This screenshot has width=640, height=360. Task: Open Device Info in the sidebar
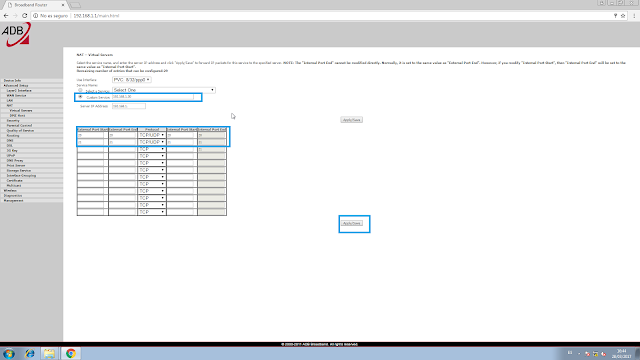[12, 80]
